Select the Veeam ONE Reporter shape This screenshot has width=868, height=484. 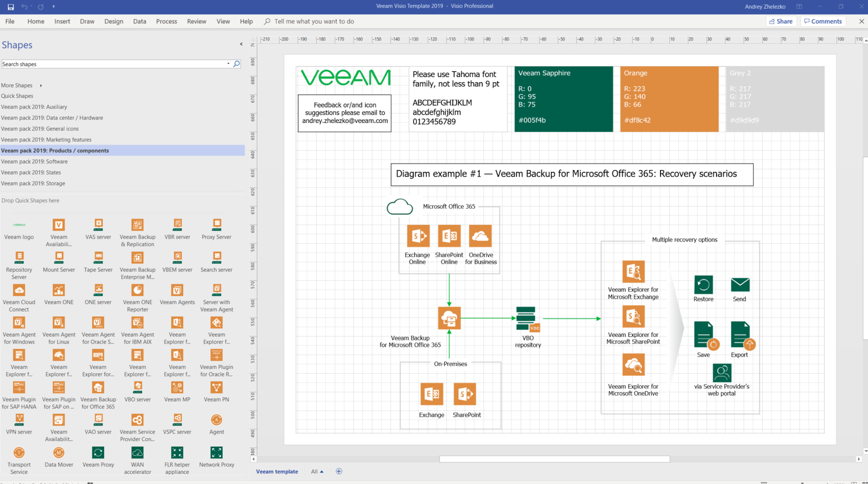coord(137,291)
